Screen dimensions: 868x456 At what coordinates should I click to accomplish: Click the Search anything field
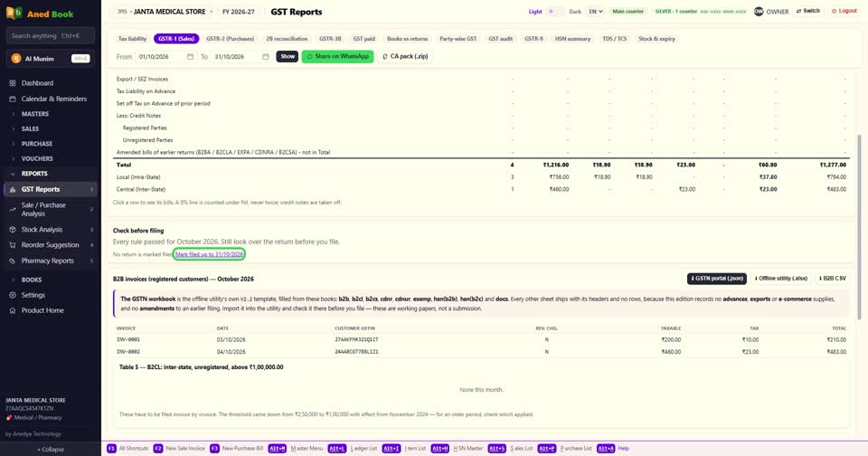[x=51, y=36]
